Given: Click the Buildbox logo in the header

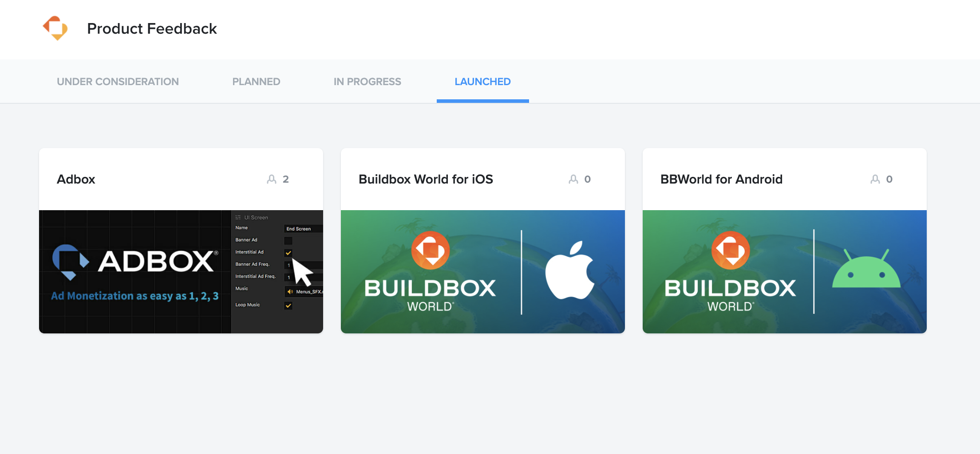Looking at the screenshot, I should tap(55, 28).
